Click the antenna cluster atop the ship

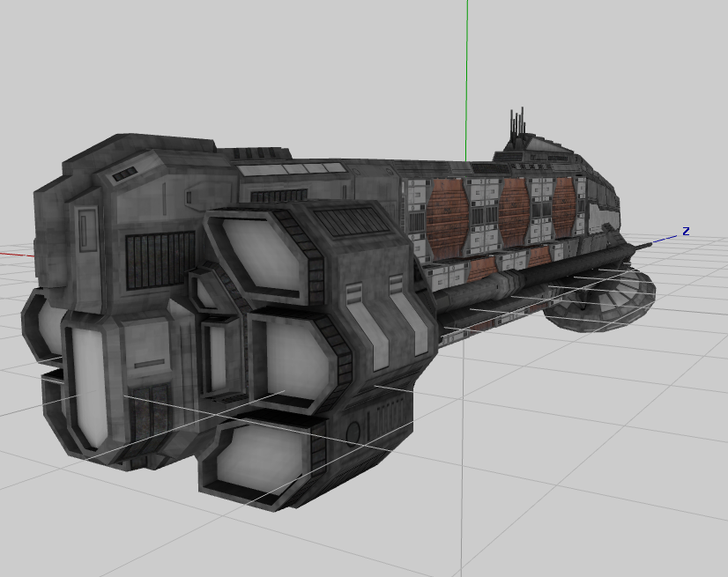click(x=517, y=123)
